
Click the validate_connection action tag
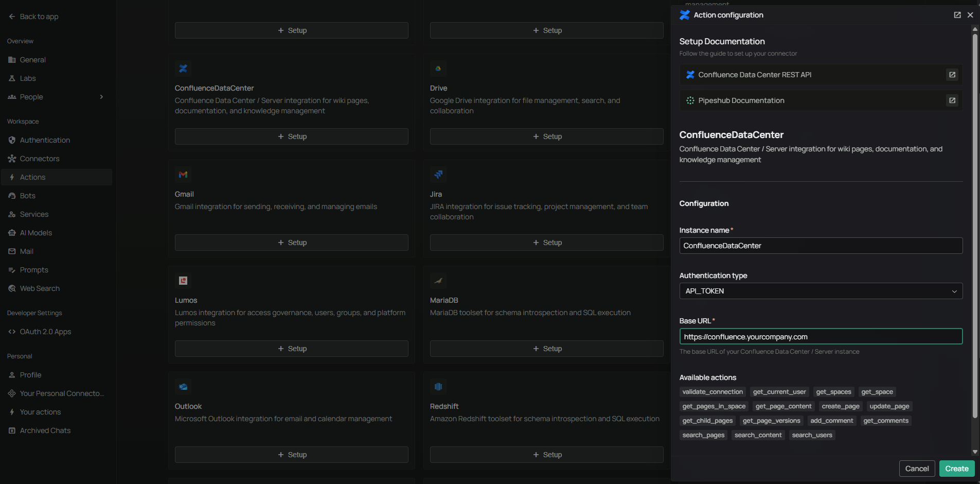coord(712,392)
